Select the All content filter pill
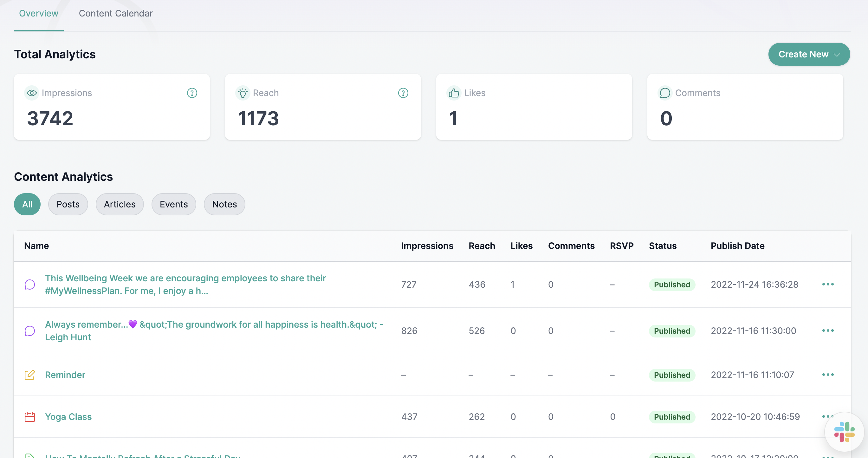Screen dimensions: 868x458 [27, 204]
